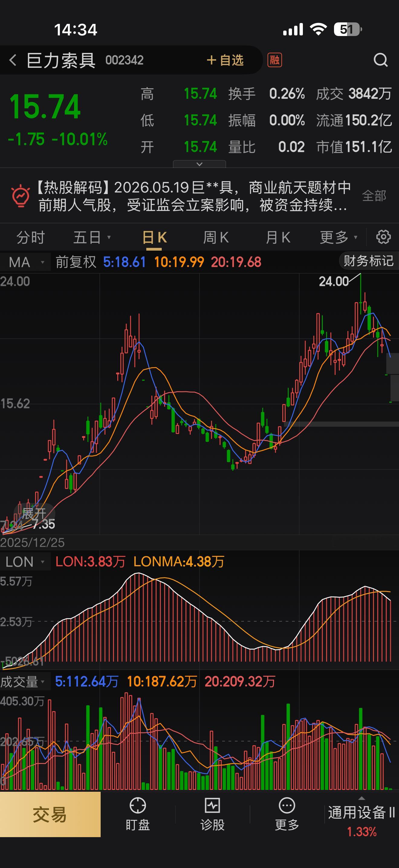
Task: Switch to 周K chart
Action: coord(216,238)
